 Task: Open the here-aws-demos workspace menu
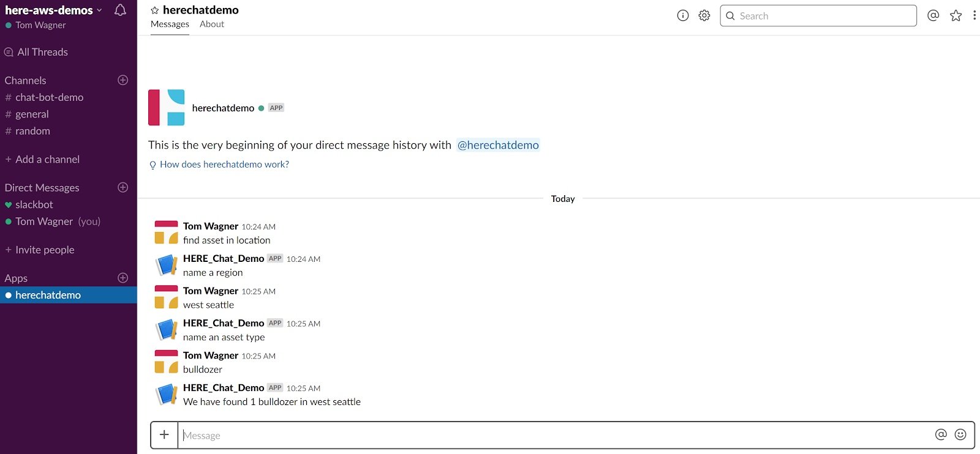pyautogui.click(x=53, y=10)
